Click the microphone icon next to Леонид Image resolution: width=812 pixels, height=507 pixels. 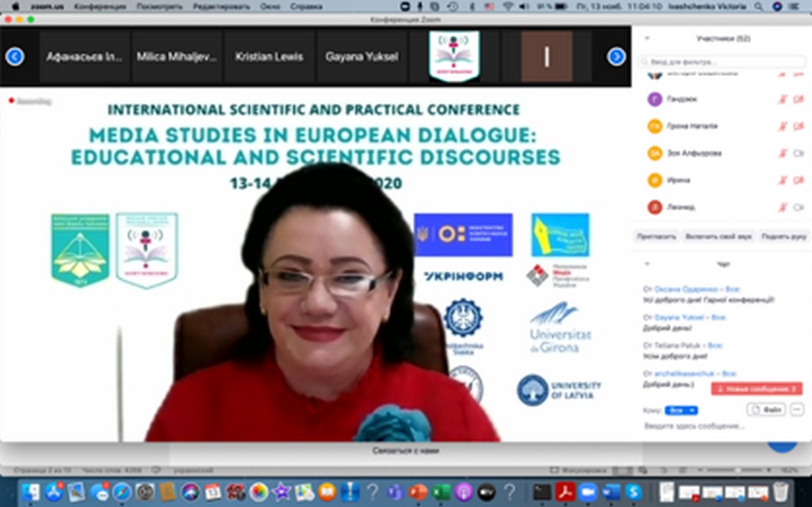point(782,207)
